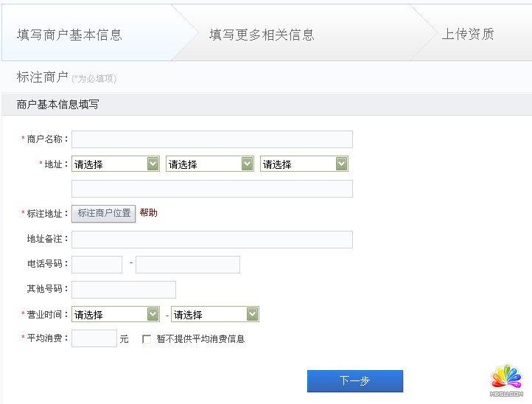Go to the 上传资质 step tab
The width and height of the screenshot is (532, 404).
tap(467, 35)
